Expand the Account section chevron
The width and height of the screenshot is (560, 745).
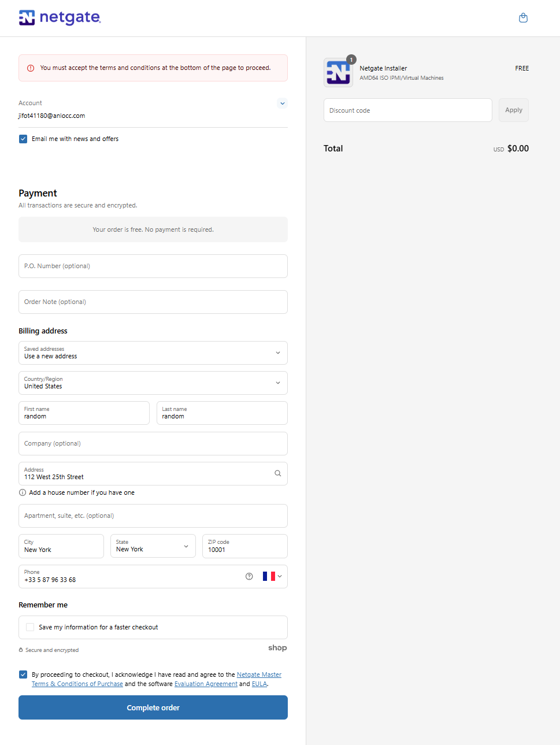pyautogui.click(x=282, y=103)
